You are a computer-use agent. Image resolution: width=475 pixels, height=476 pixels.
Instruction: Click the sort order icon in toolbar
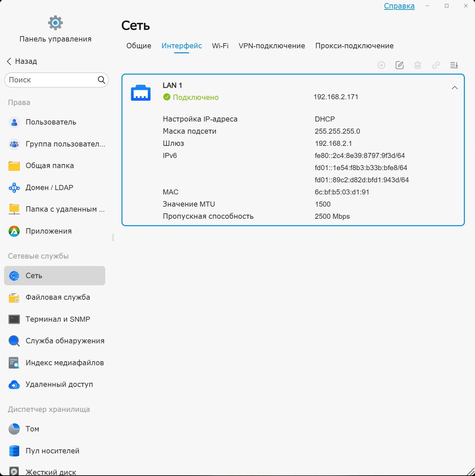click(x=454, y=65)
